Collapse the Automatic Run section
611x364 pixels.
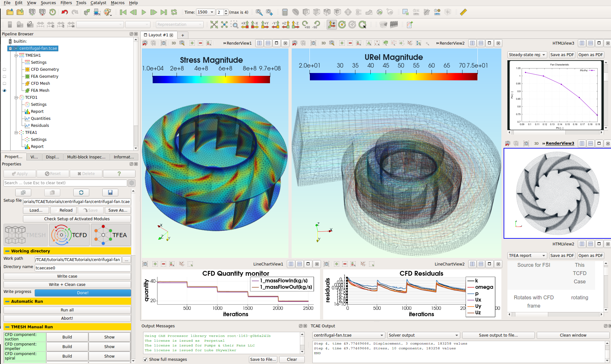pos(7,302)
